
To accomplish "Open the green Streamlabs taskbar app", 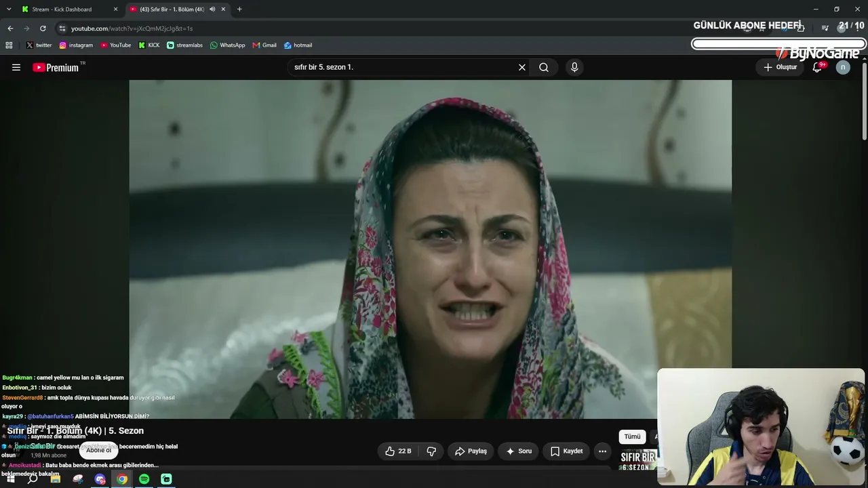I will 166,479.
